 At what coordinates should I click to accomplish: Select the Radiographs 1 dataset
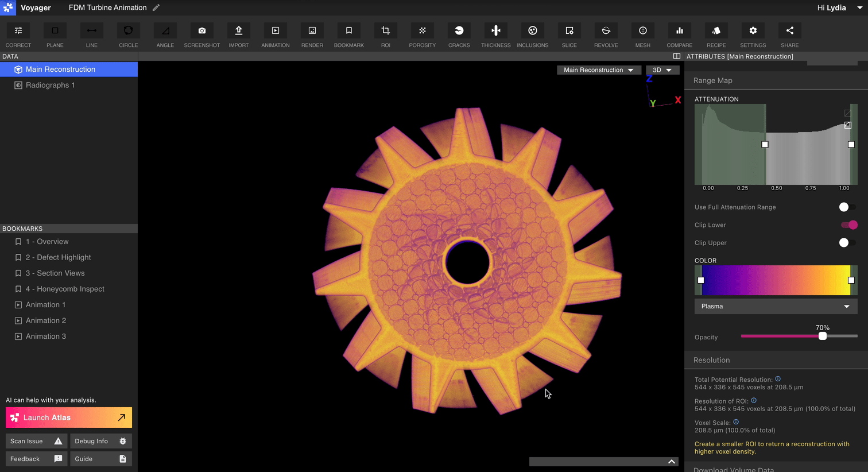51,84
